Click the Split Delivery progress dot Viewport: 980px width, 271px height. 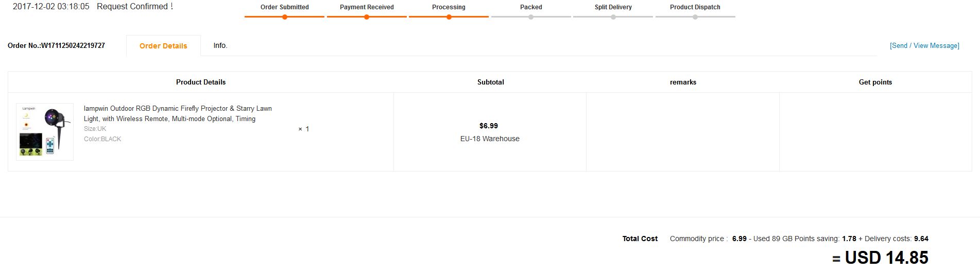(x=613, y=17)
